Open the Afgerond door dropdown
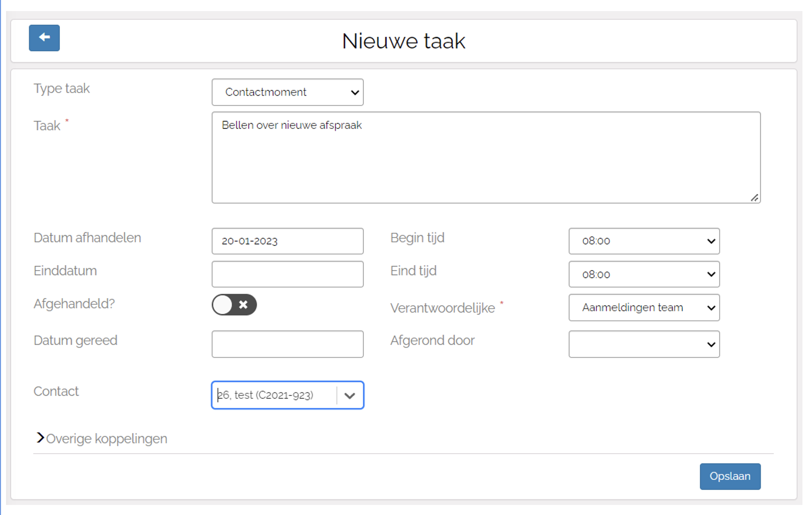812x515 pixels. coord(644,344)
